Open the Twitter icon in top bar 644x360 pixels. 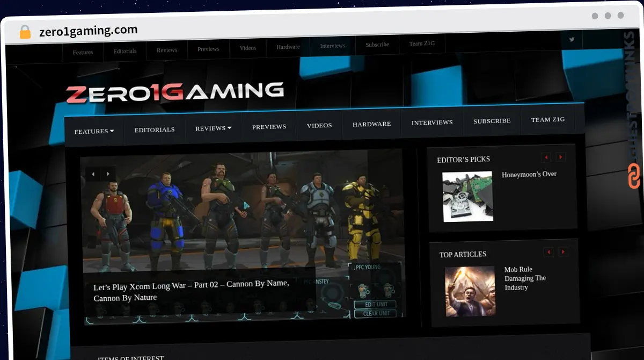click(x=572, y=39)
